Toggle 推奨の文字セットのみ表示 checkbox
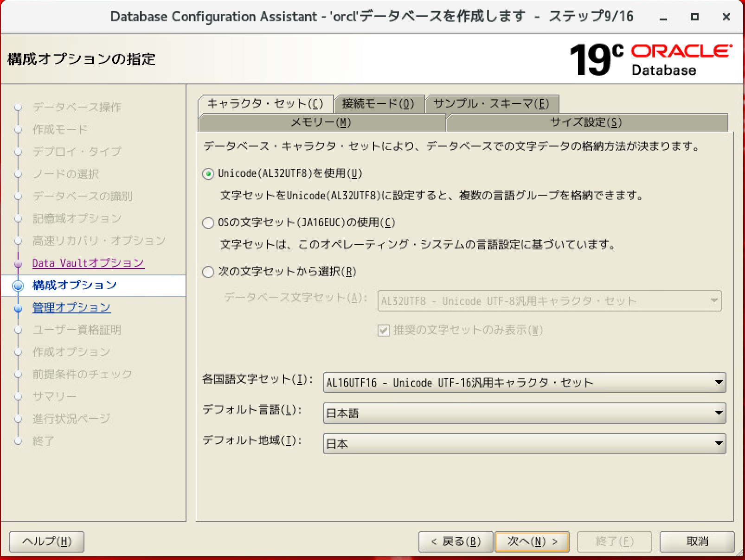The height and width of the screenshot is (560, 745). 383,331
